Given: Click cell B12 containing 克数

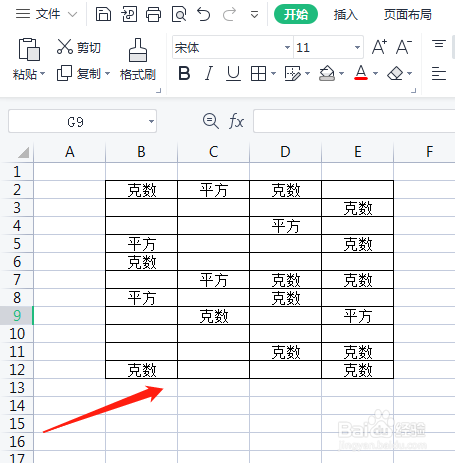Looking at the screenshot, I should pyautogui.click(x=141, y=370).
